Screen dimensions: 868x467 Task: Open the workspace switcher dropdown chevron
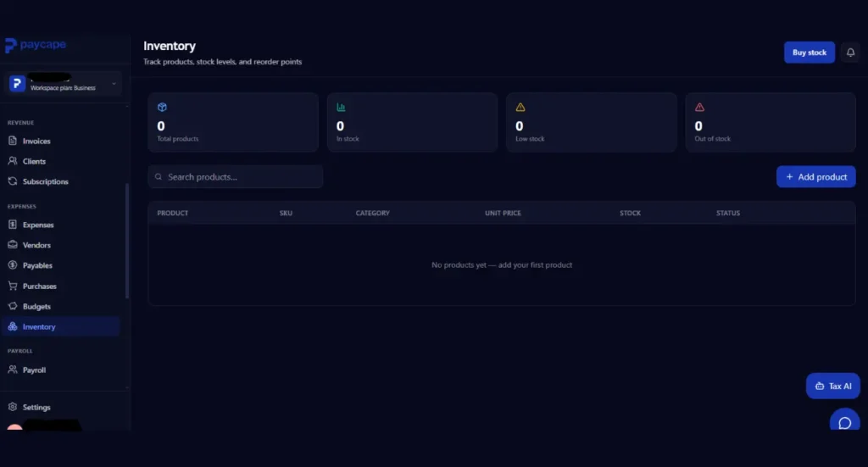(x=114, y=84)
